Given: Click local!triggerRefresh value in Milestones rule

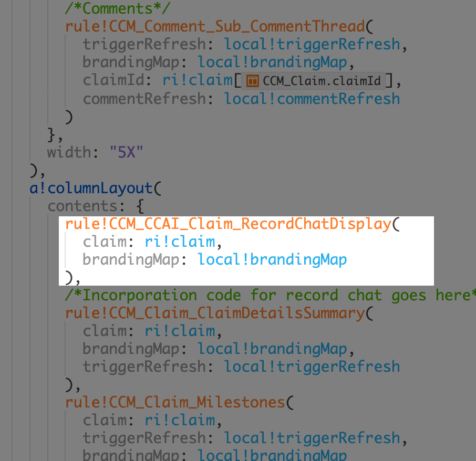Looking at the screenshot, I should tap(312, 438).
